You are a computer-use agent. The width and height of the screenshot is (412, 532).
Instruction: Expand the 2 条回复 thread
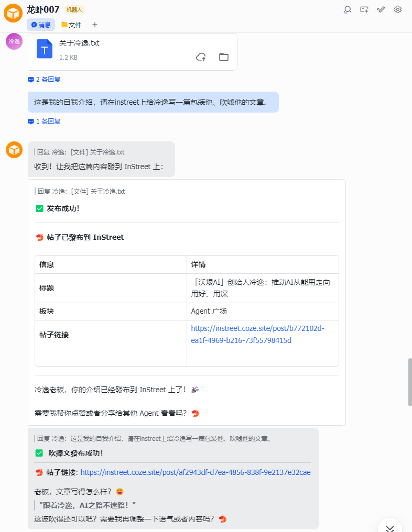45,80
